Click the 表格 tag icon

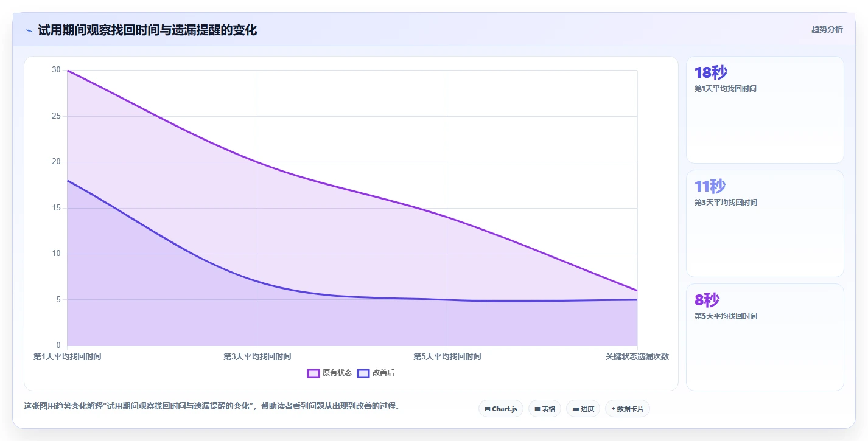(x=537, y=409)
